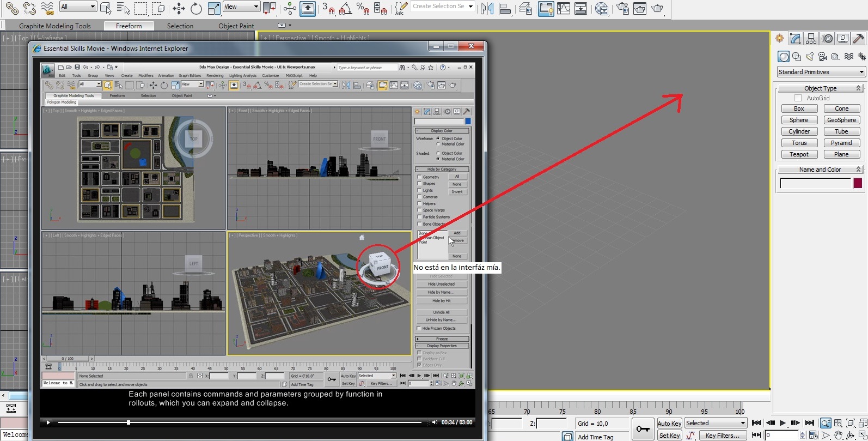Click the Align tool icon
The width and height of the screenshot is (868, 441).
pos(505,8)
